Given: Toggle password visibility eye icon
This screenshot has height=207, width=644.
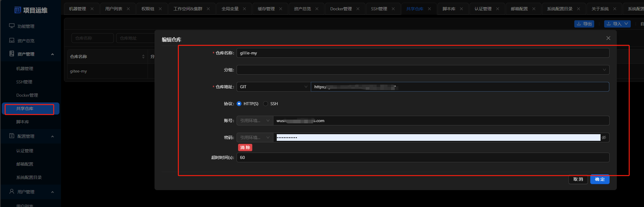Looking at the screenshot, I should coord(604,137).
